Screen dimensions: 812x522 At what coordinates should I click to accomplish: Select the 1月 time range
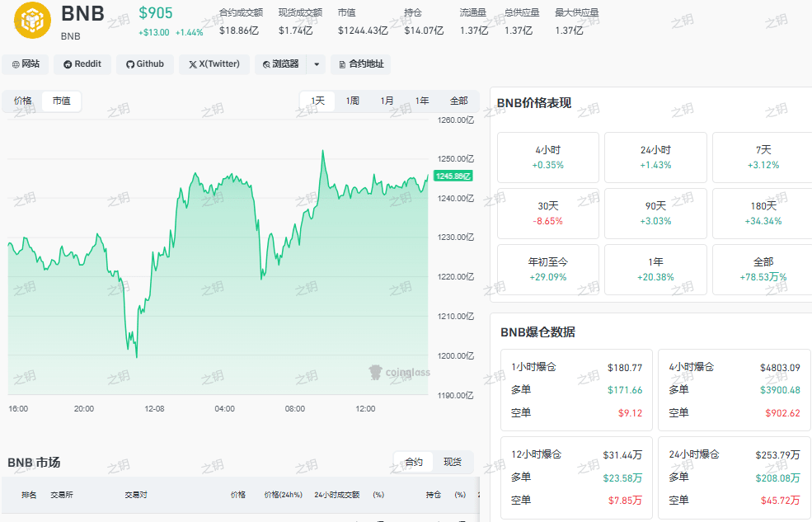[x=387, y=101]
